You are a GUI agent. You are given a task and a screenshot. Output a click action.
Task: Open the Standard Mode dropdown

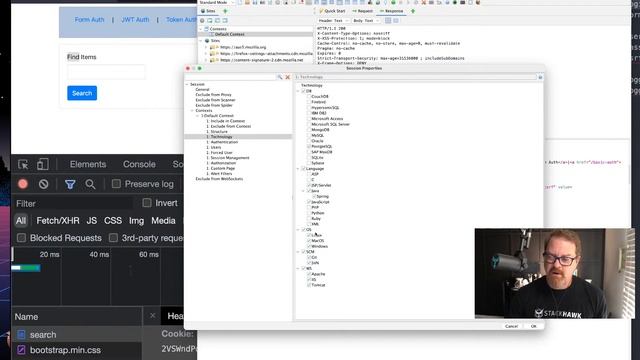point(217,2)
